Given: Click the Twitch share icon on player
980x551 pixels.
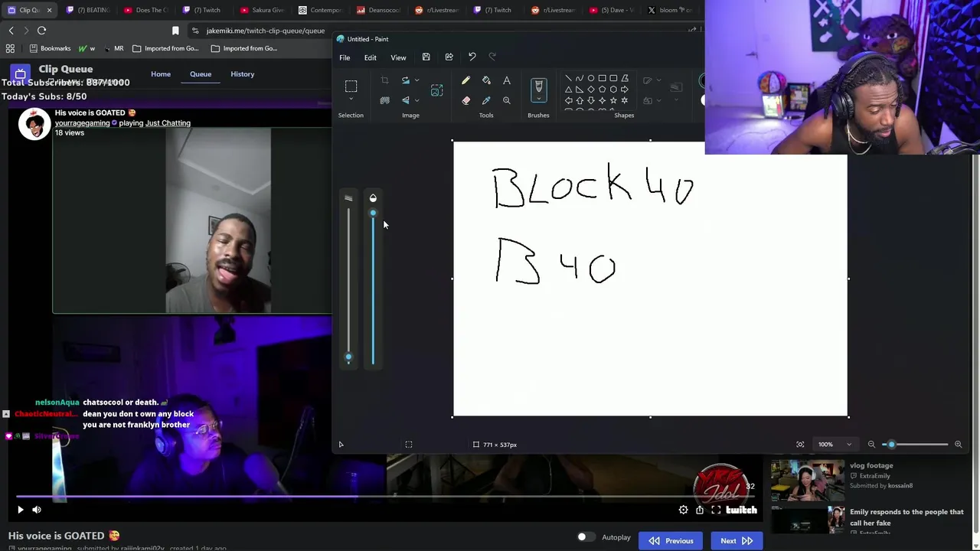Looking at the screenshot, I should coord(700,510).
